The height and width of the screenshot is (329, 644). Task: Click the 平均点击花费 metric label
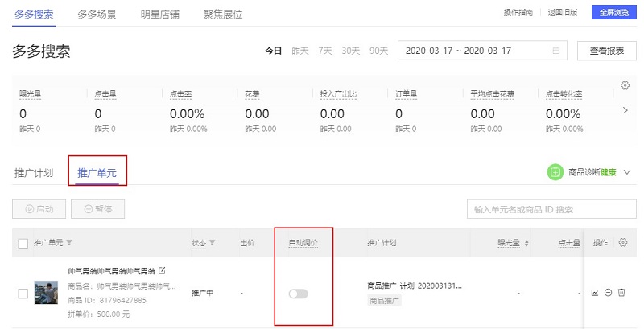point(493,94)
